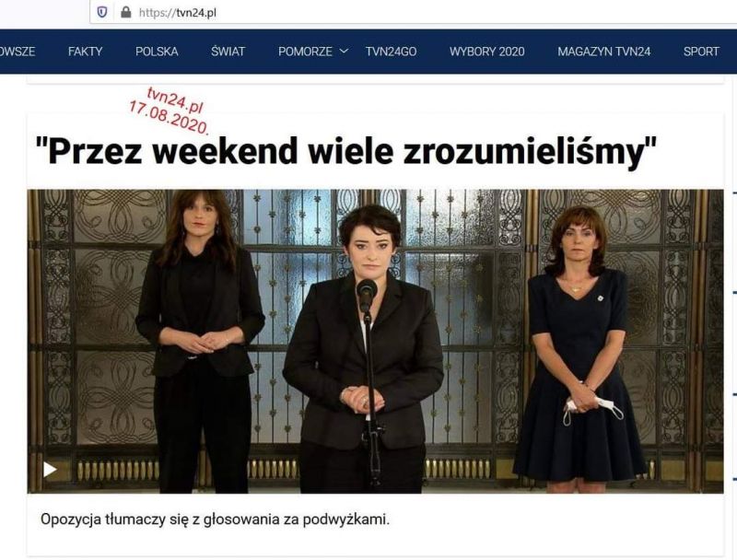Image resolution: width=737 pixels, height=560 pixels.
Task: Expand the POMORZE dropdown chevron
Action: coord(344,51)
